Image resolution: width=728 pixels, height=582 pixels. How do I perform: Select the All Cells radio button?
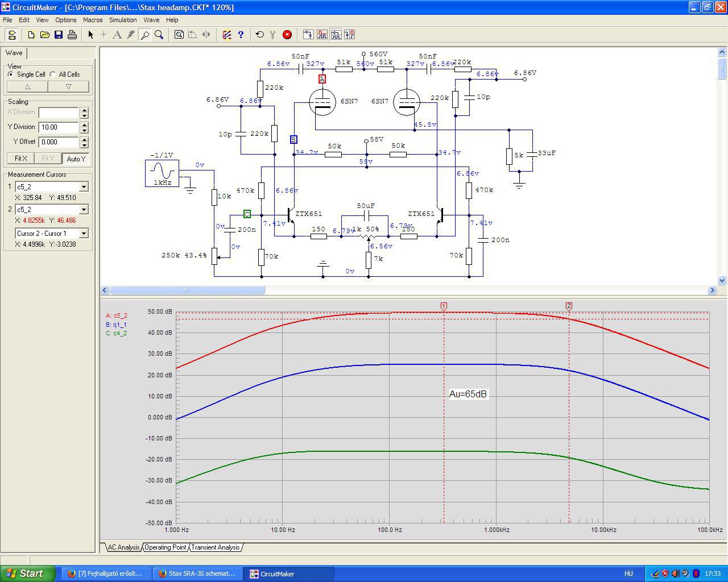click(x=53, y=74)
